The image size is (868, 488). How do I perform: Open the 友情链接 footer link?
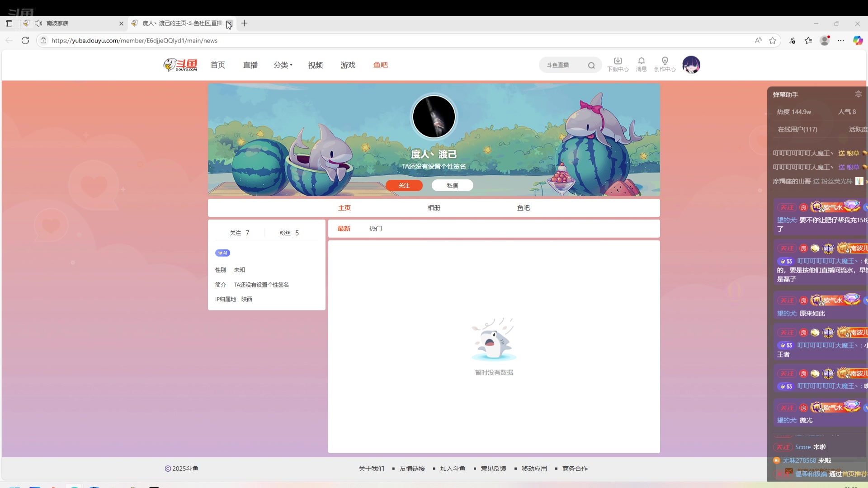[x=412, y=469]
